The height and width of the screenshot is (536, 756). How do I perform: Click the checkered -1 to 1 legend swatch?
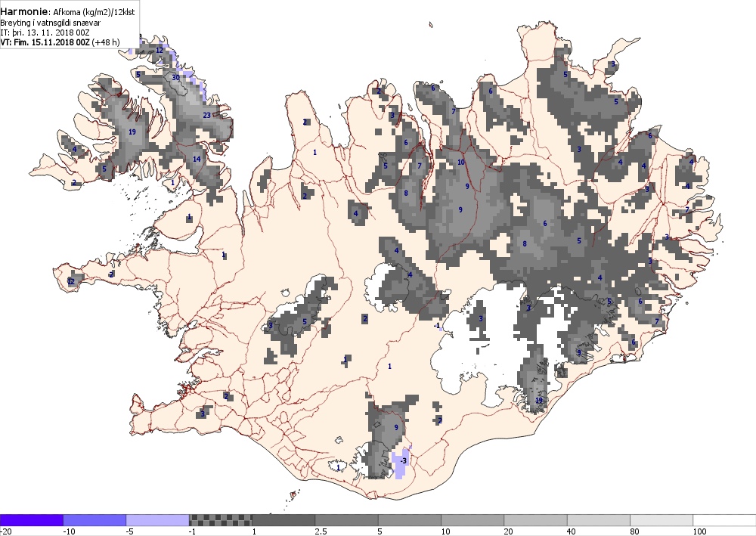point(220,520)
